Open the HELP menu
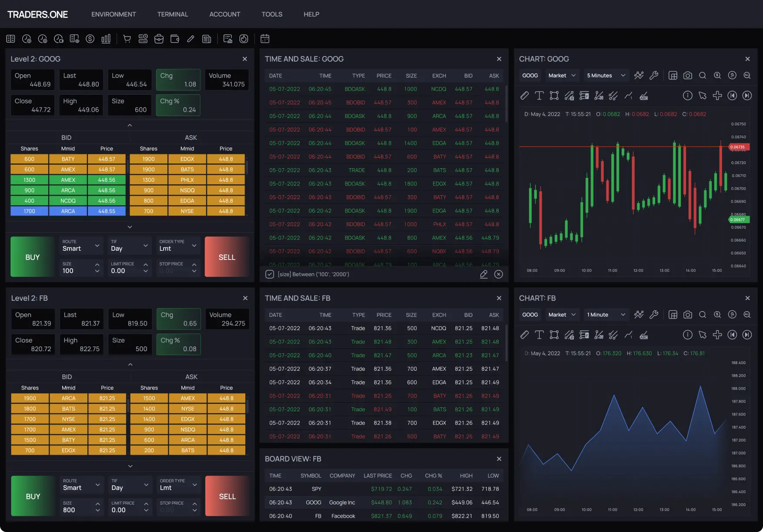The height and width of the screenshot is (532, 763). pos(311,14)
